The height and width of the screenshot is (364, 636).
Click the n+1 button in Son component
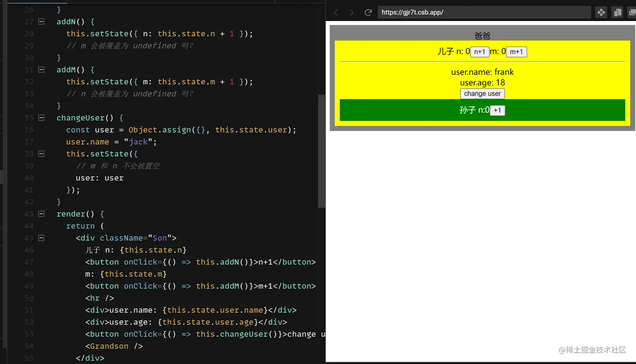[x=480, y=52]
